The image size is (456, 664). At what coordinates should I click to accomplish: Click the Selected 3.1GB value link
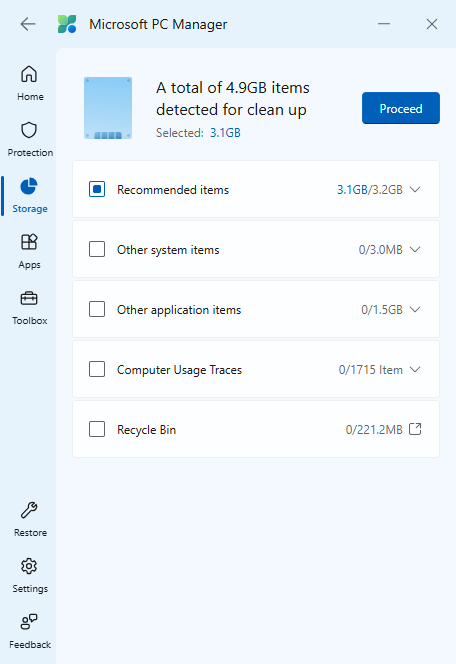[x=225, y=133]
